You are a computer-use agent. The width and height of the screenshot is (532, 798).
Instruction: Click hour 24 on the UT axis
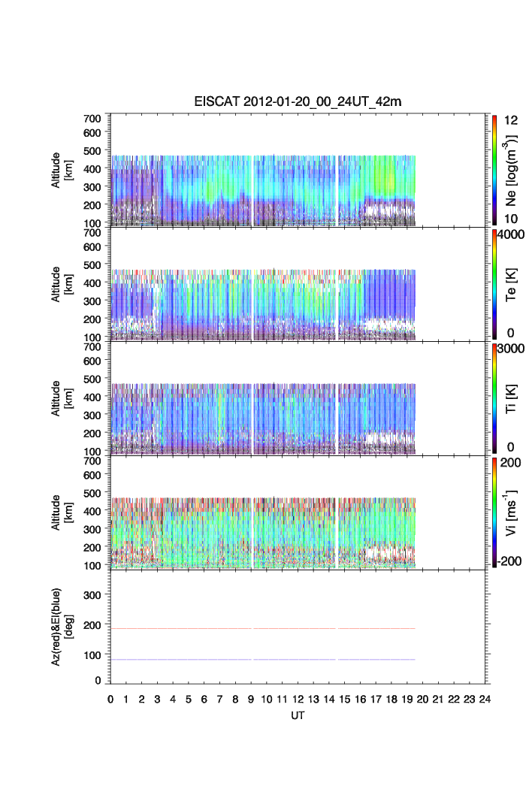485,699
